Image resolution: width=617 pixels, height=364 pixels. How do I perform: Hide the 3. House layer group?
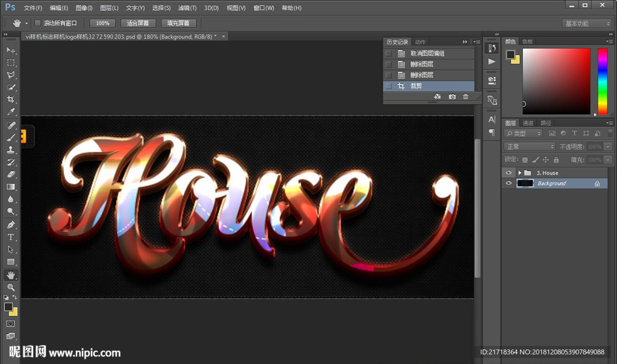(x=509, y=173)
